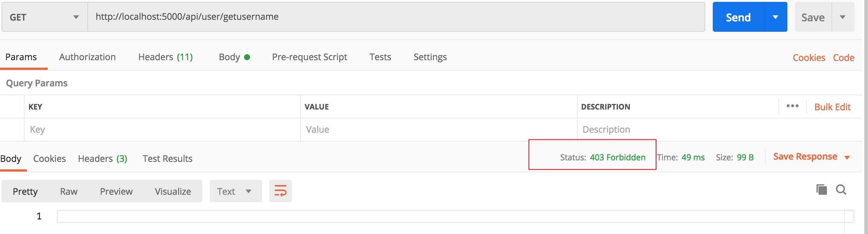The image size is (868, 234).
Task: Switch to the Test Results tab
Action: pos(167,159)
